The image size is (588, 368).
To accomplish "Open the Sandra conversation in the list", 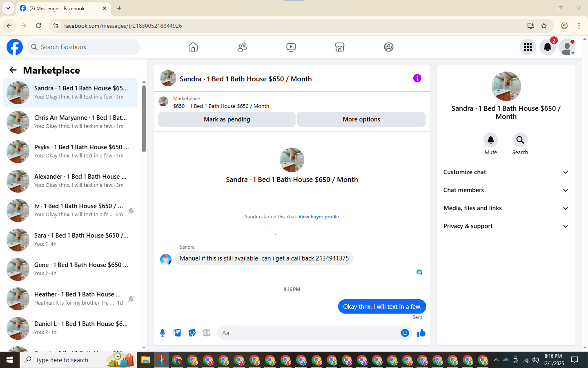I will (70, 93).
